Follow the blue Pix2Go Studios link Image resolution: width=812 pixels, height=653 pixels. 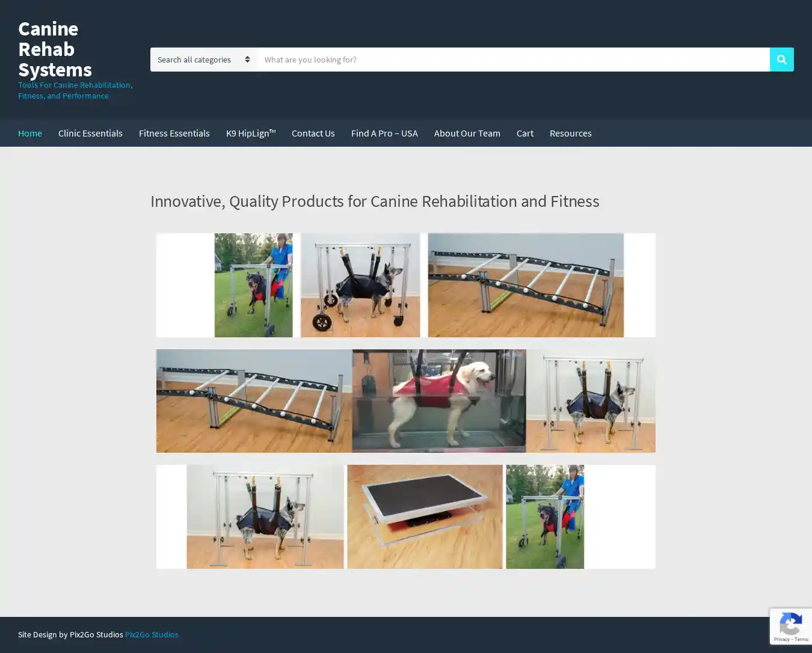pyautogui.click(x=152, y=634)
